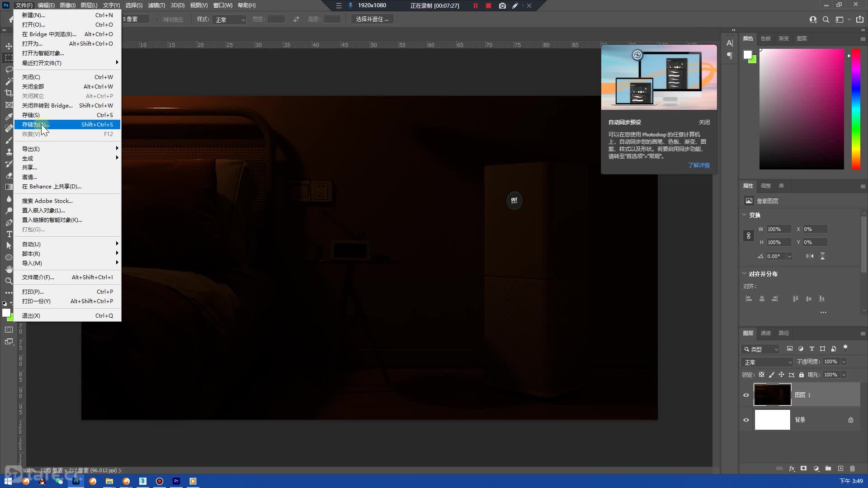Toggle the layer filter on/off switch
Screen dimensions: 868x488
point(845,347)
